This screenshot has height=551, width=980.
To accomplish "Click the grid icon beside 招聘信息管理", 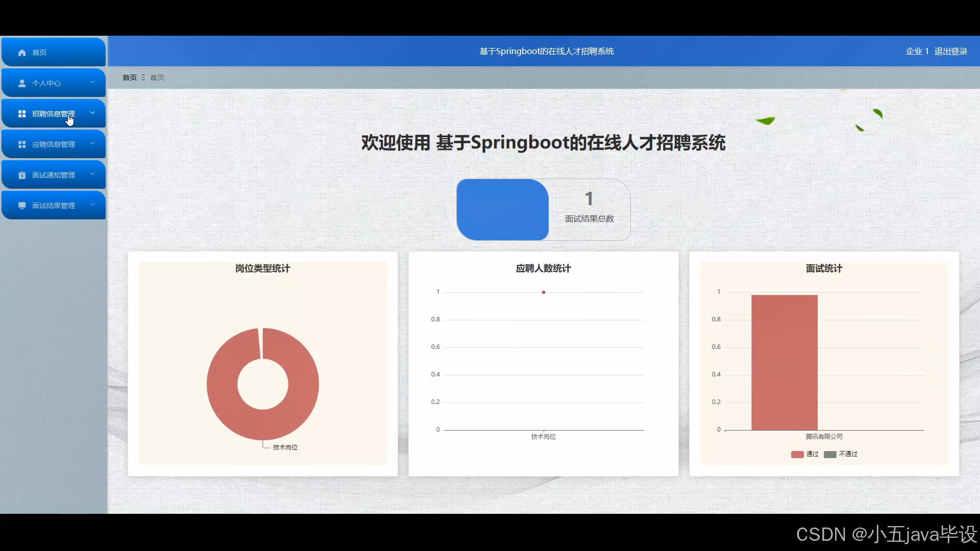I will (22, 114).
